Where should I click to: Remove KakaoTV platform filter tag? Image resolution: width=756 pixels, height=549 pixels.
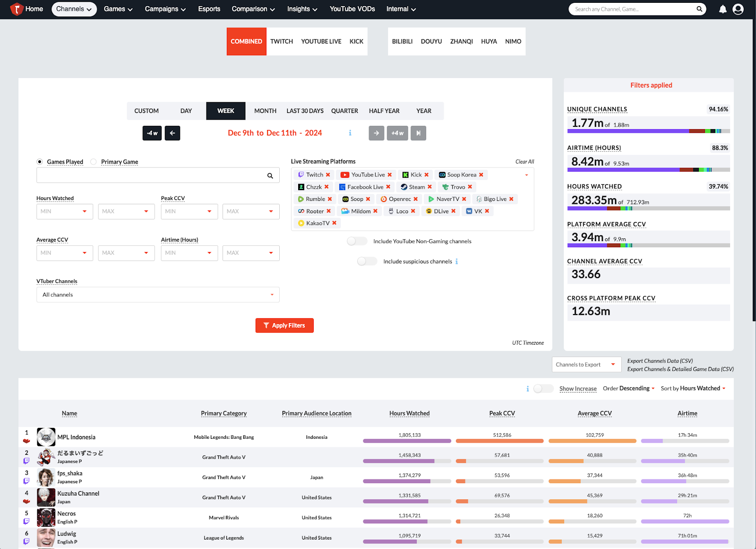pyautogui.click(x=335, y=223)
